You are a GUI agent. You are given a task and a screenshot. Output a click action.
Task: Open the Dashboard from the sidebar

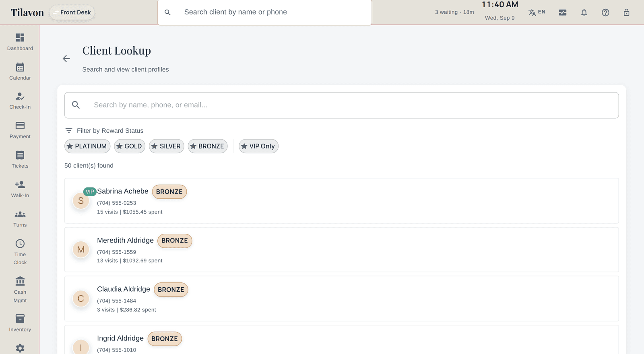click(x=20, y=42)
